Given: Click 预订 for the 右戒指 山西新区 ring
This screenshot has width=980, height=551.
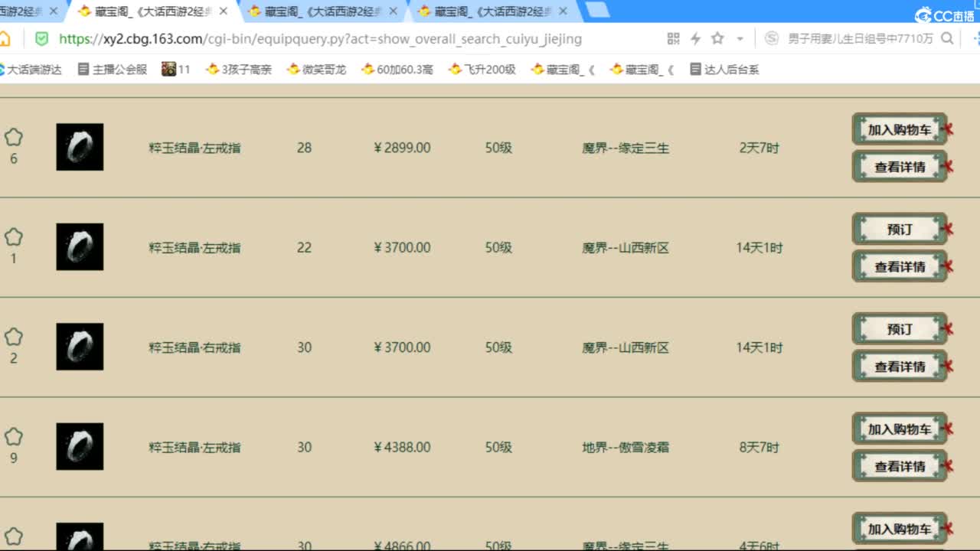Looking at the screenshot, I should tap(900, 329).
